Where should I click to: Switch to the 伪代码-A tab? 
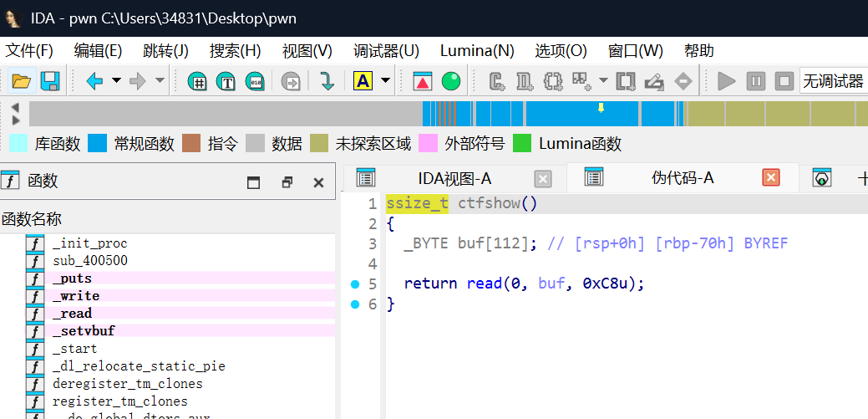tap(683, 178)
